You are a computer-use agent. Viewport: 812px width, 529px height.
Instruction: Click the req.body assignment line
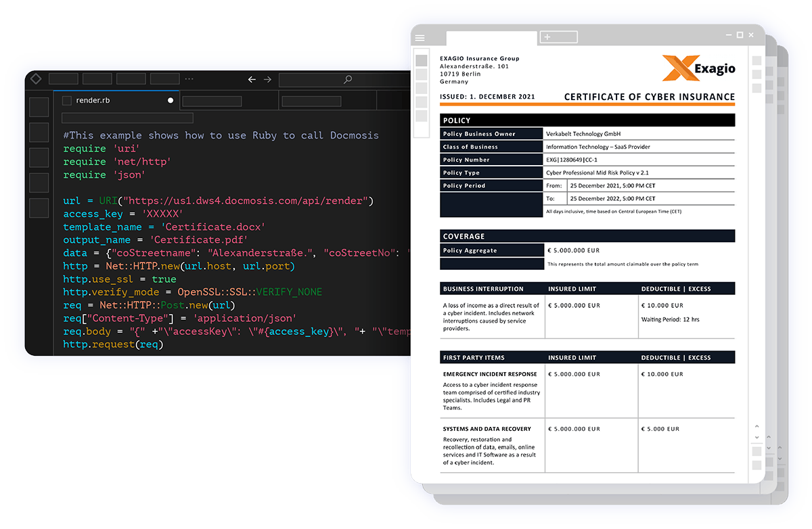point(237,331)
